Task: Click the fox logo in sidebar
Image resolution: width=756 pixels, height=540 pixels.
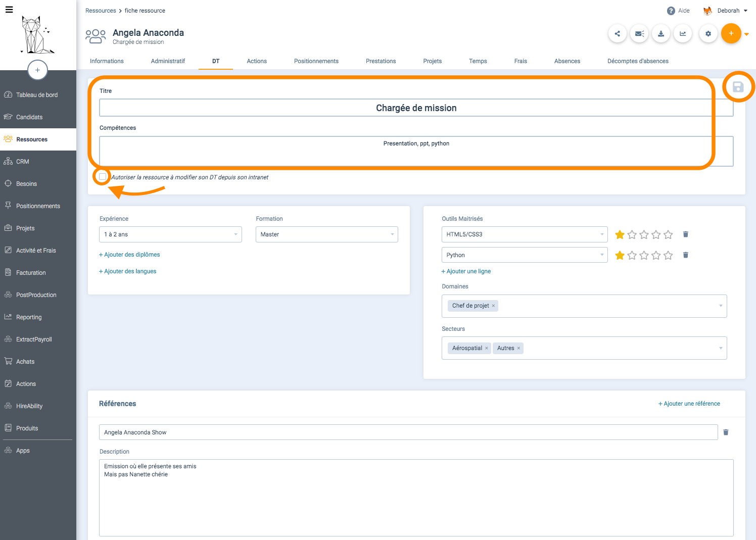Action: coord(37,35)
